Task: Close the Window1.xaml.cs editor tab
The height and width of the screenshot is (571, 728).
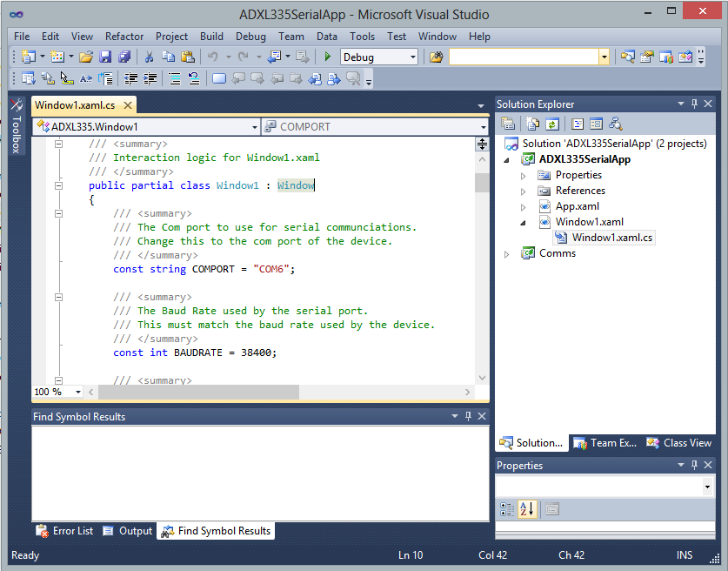Action: (x=128, y=105)
